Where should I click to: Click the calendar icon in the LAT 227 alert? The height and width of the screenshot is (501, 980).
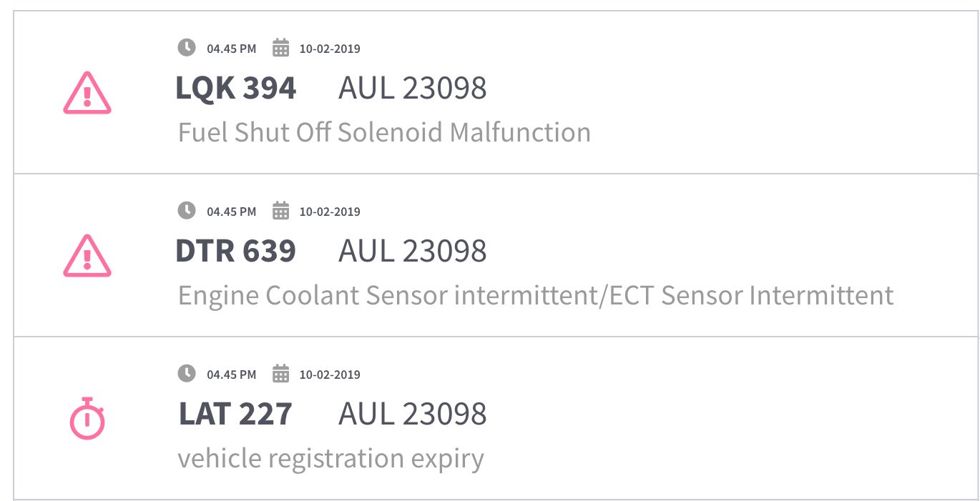pos(281,374)
